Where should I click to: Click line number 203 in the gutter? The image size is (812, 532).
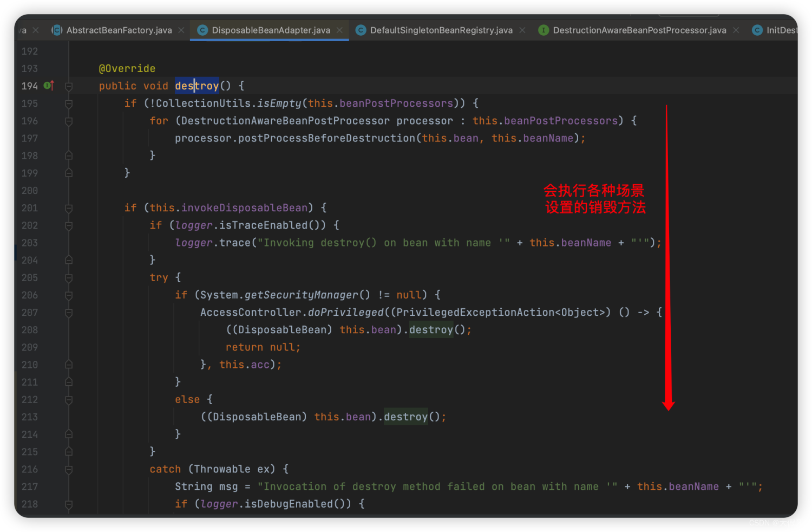30,243
